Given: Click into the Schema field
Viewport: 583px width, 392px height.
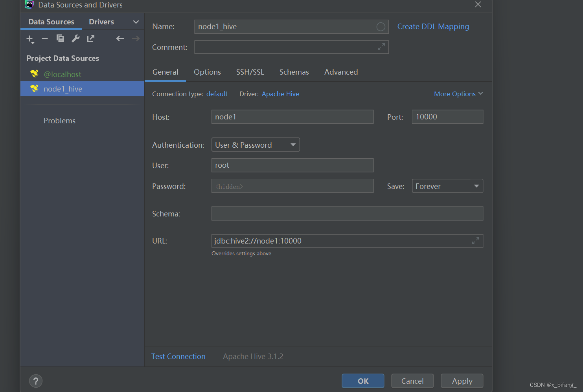Looking at the screenshot, I should point(347,214).
